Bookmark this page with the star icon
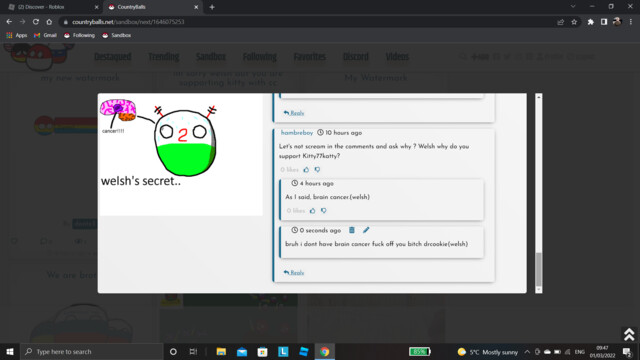Viewport: 640px width, 360px height. (574, 22)
